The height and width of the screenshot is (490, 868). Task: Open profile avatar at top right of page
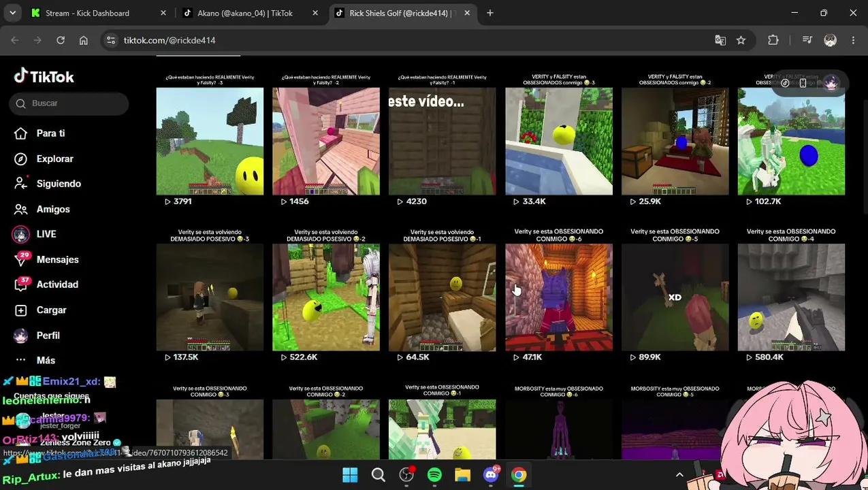pos(831,83)
